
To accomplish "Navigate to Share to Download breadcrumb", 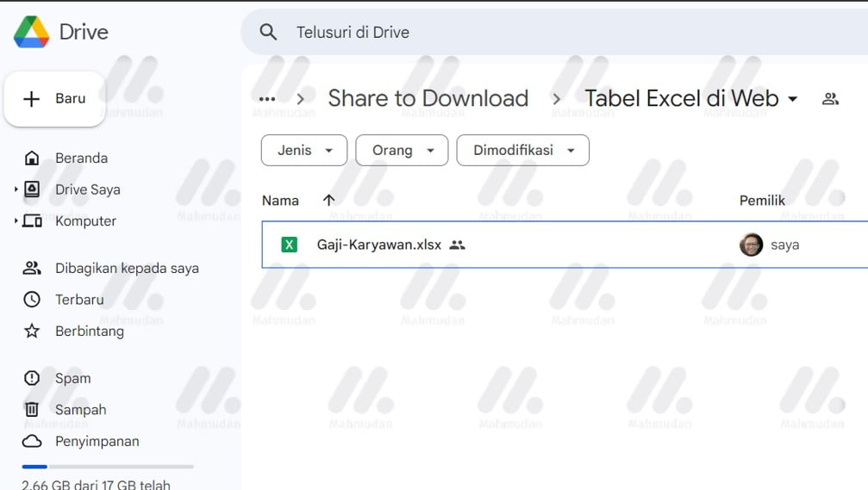I will [x=428, y=99].
